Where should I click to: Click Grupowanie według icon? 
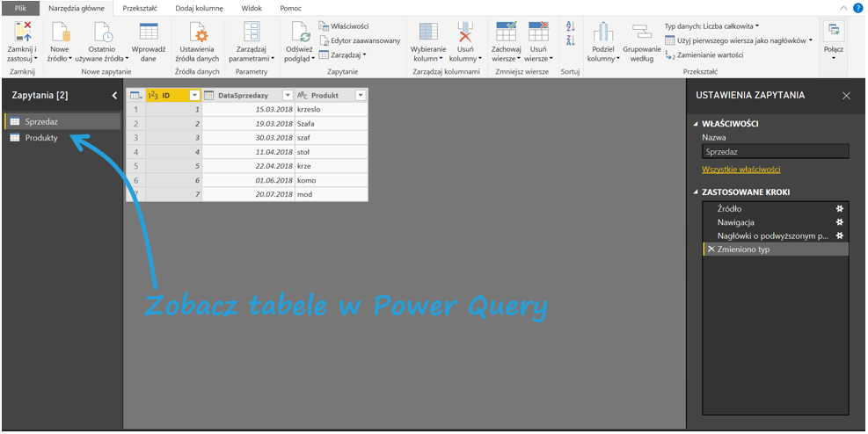tap(641, 33)
